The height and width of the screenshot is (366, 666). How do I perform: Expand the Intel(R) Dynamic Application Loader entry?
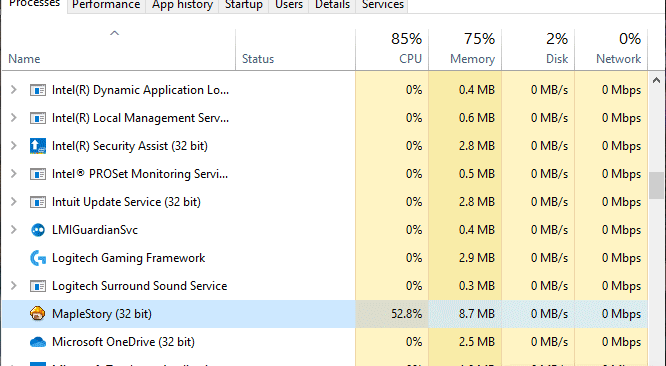[x=14, y=90]
